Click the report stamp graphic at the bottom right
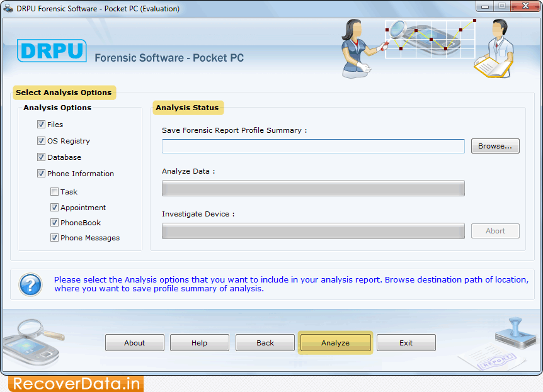The width and height of the screenshot is (543, 392). point(498,345)
